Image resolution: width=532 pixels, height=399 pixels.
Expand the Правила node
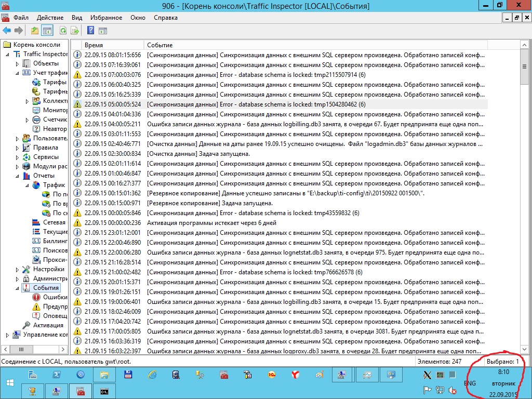pyautogui.click(x=17, y=148)
